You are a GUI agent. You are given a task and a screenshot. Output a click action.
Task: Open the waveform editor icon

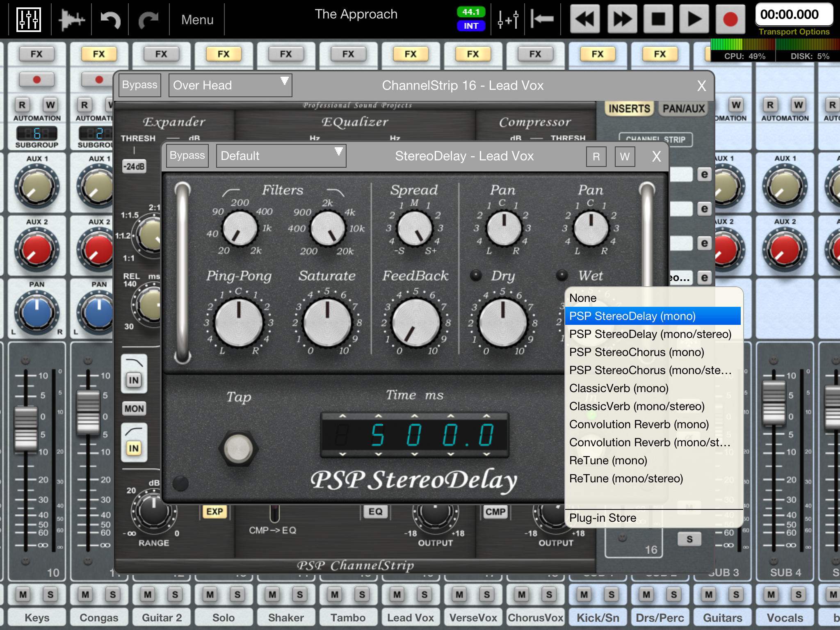tap(71, 19)
